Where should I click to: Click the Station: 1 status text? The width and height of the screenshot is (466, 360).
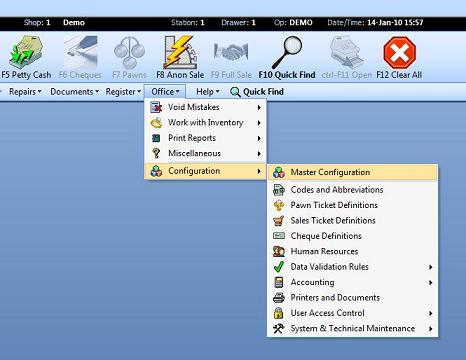click(187, 23)
